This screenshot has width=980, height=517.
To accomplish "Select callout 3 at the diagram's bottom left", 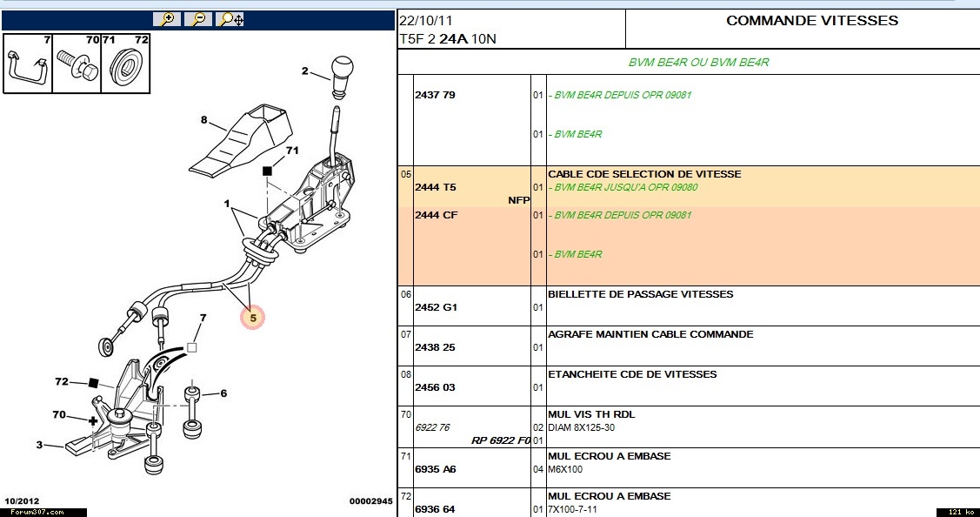I will [39, 445].
